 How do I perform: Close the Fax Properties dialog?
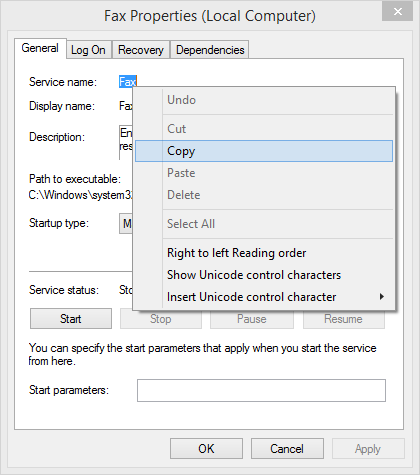tap(397, 12)
